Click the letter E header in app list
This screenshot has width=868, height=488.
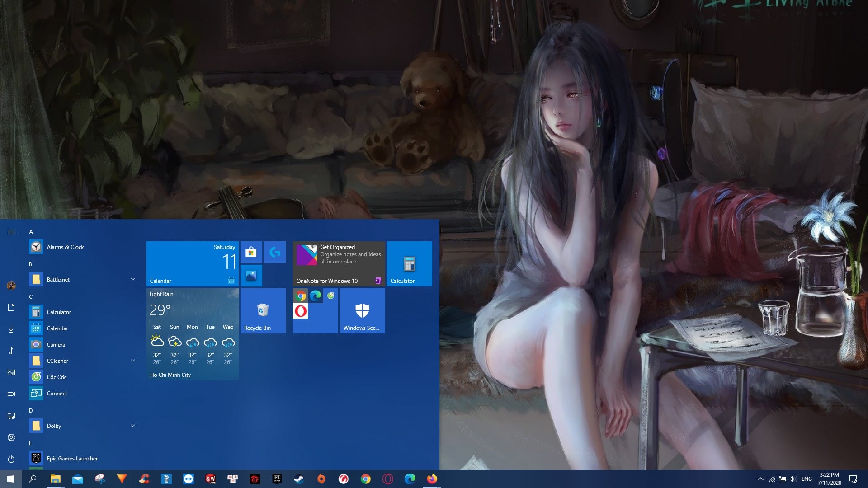pyautogui.click(x=30, y=443)
